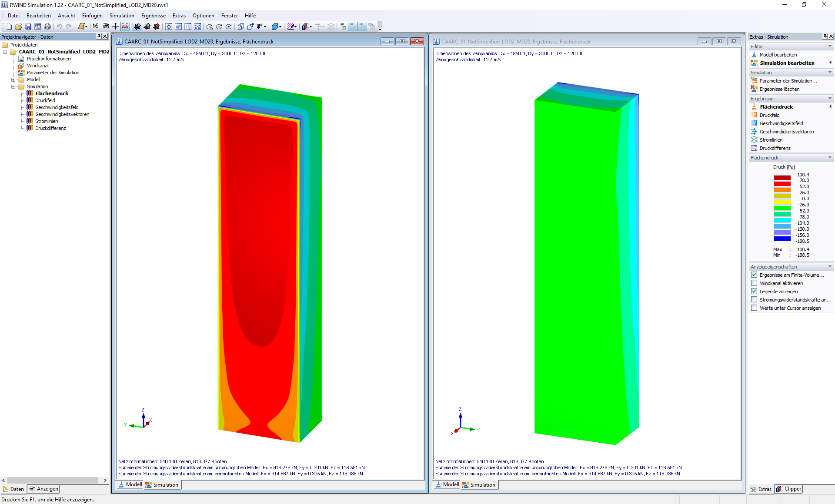Viewport: 835px width, 504px height.
Task: Open the Clipper tab button
Action: coord(789,489)
